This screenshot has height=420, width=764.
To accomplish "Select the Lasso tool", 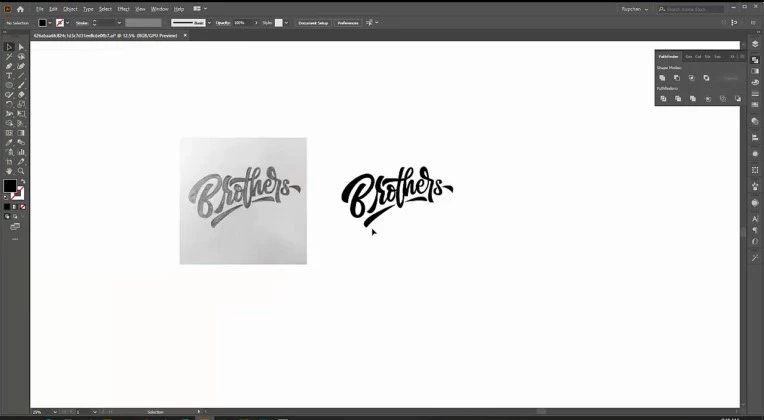I will tap(21, 57).
